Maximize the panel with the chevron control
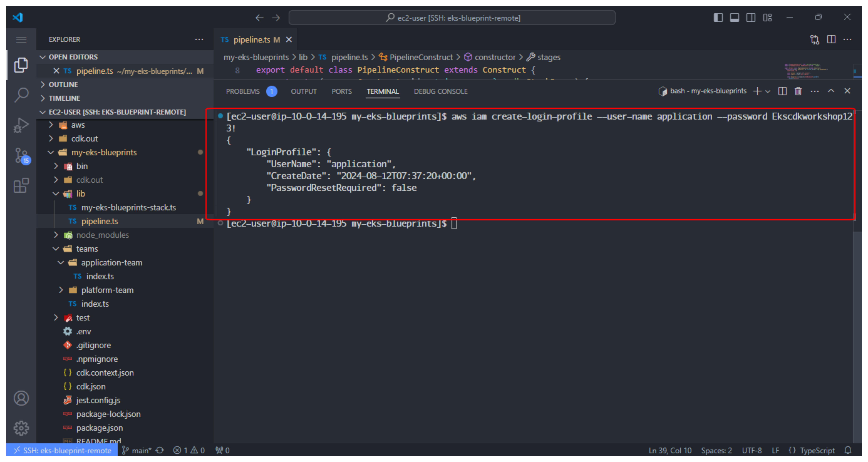This screenshot has width=868, height=462. (x=831, y=91)
